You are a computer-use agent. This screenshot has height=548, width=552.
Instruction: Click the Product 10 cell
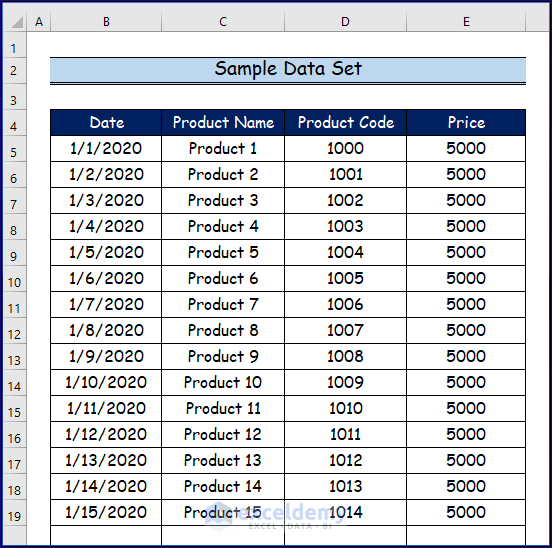(x=223, y=383)
